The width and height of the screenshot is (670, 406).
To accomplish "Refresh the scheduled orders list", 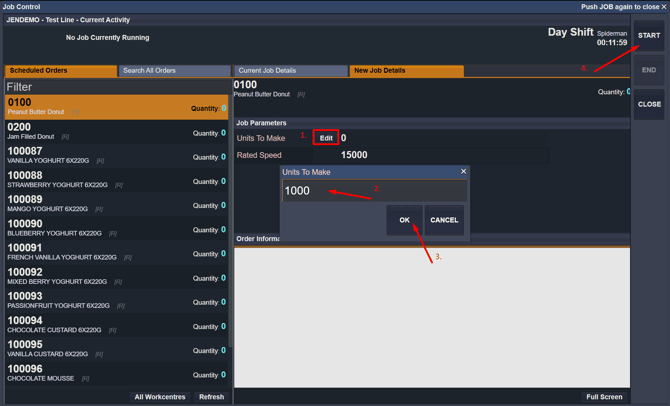I will coord(211,397).
